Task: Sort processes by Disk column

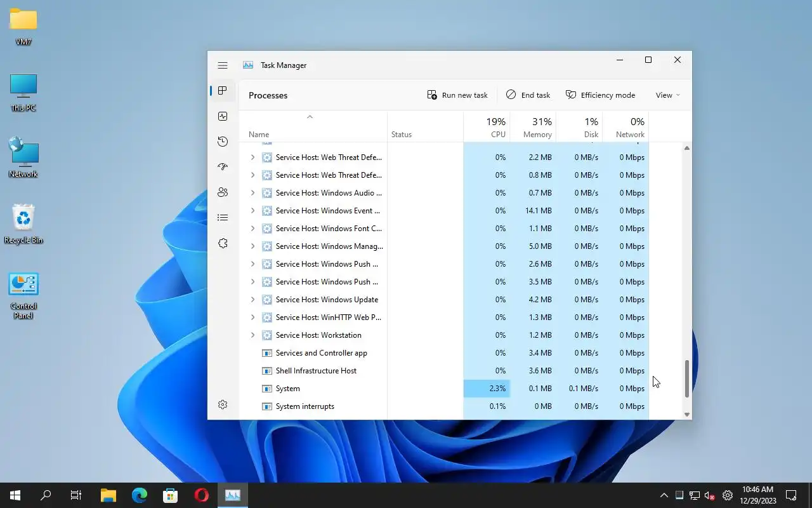Action: tap(579, 126)
